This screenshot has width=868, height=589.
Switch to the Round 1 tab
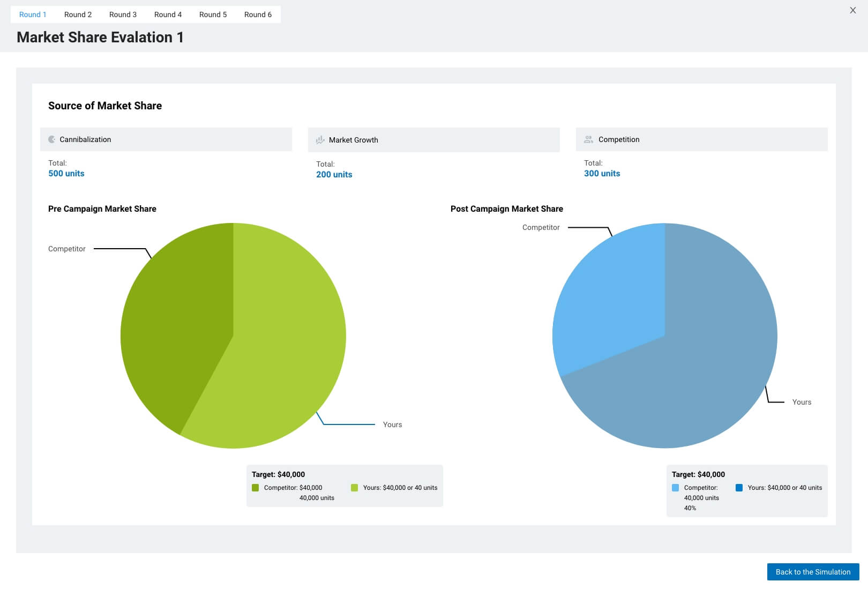(x=33, y=14)
